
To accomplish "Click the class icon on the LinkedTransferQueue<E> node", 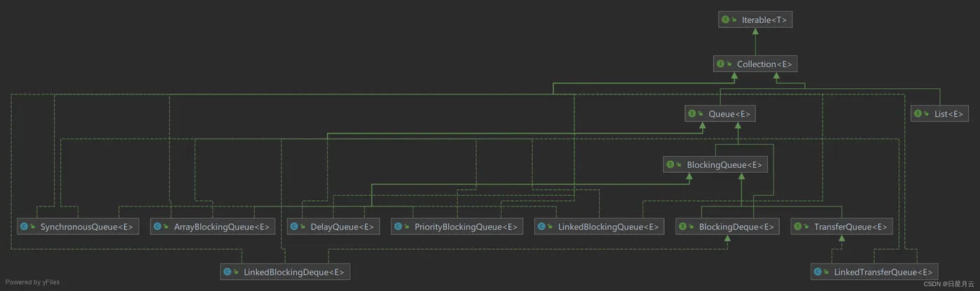I will pos(818,271).
